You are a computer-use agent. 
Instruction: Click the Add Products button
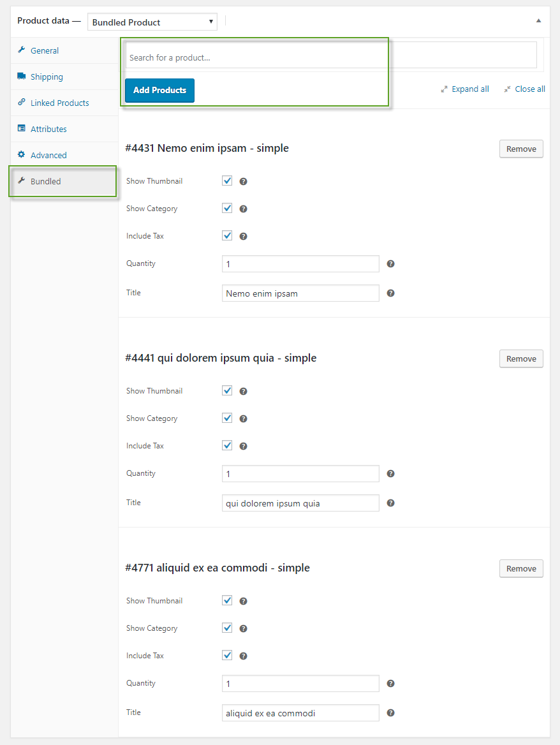pos(159,91)
